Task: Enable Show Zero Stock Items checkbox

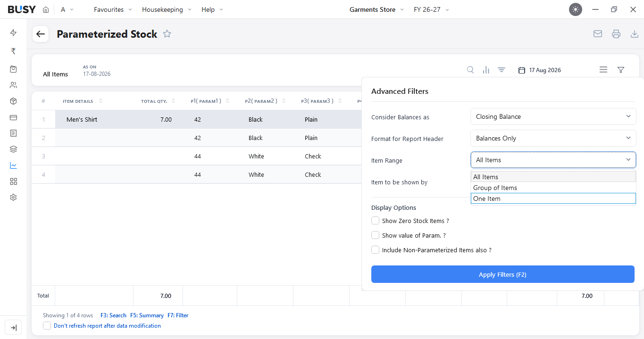Action: pyautogui.click(x=375, y=221)
